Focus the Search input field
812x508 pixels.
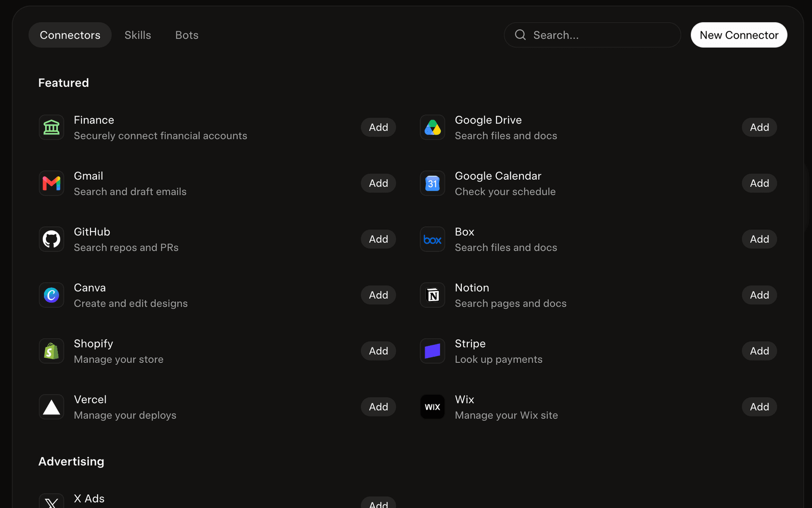tap(592, 35)
